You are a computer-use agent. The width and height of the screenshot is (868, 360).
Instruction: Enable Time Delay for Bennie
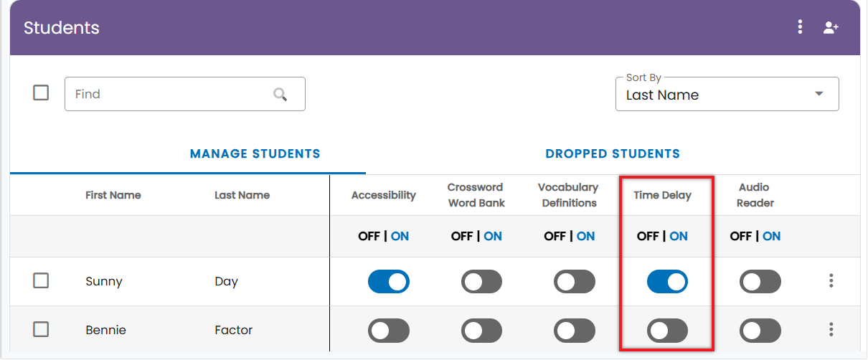667,331
